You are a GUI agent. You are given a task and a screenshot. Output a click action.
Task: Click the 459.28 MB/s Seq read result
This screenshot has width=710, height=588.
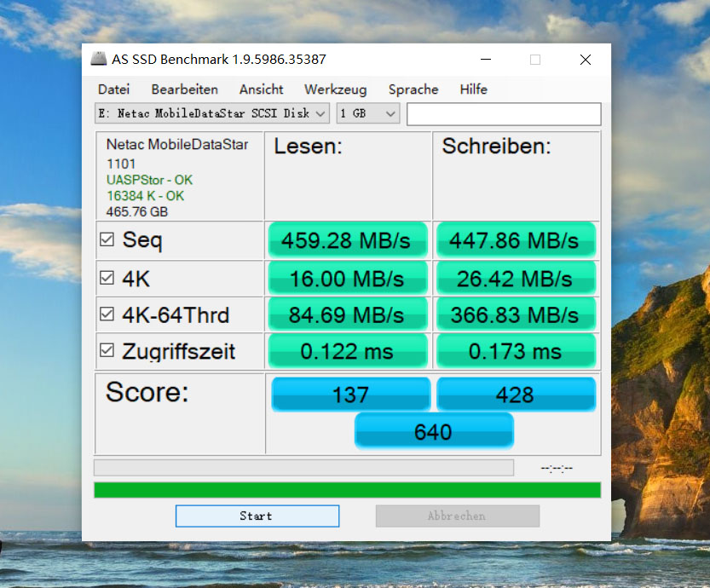[348, 240]
